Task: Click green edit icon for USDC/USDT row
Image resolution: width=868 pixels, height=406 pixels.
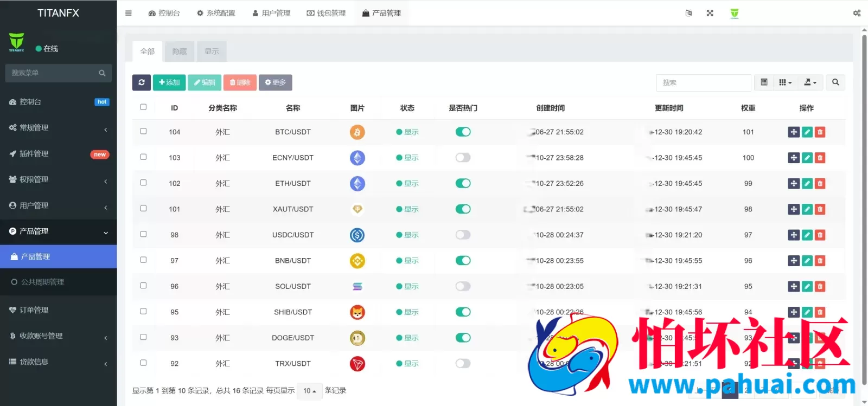Action: (x=807, y=235)
